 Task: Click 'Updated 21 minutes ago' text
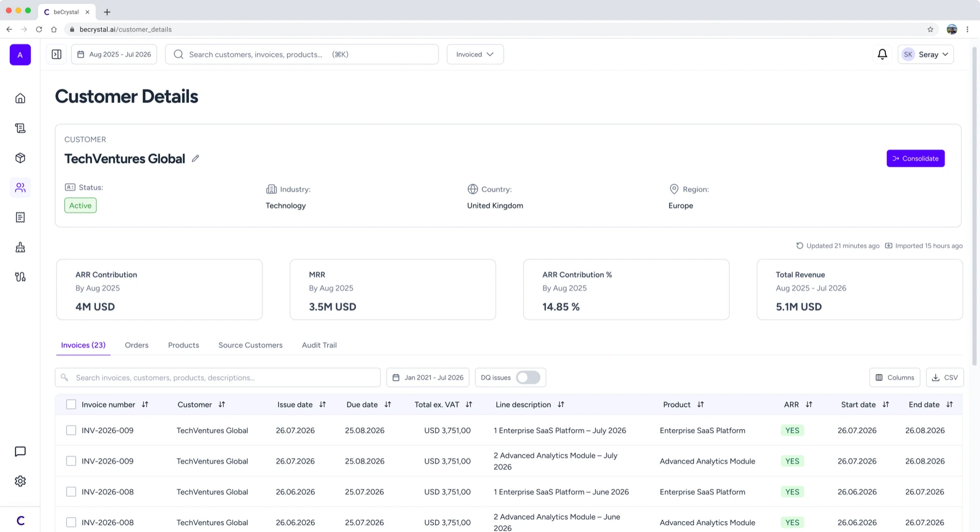tap(843, 246)
